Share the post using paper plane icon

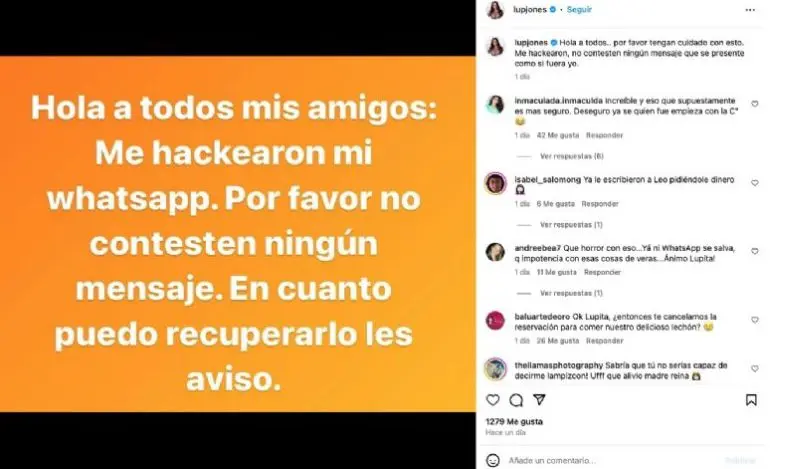(x=539, y=400)
